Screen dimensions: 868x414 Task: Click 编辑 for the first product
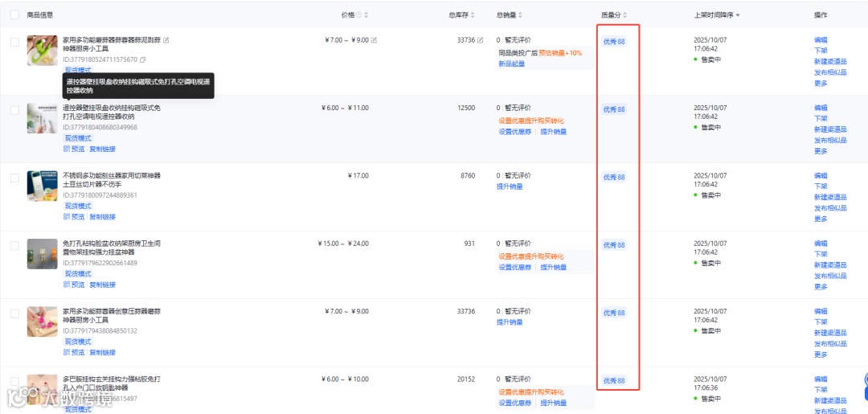coord(820,40)
